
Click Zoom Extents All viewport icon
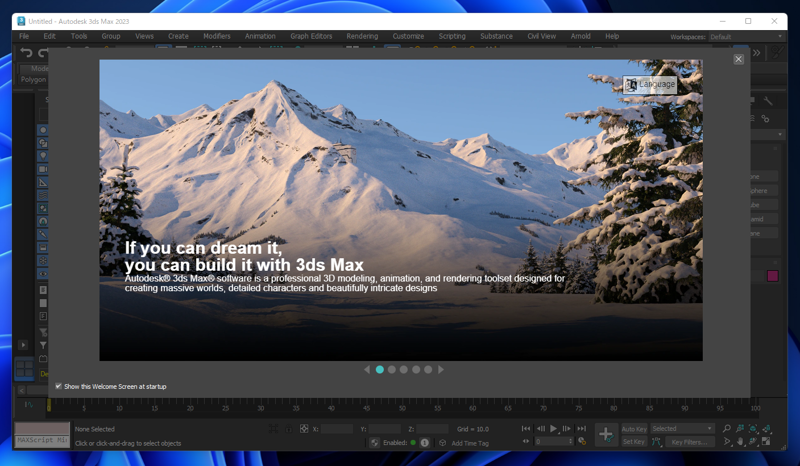click(x=766, y=429)
